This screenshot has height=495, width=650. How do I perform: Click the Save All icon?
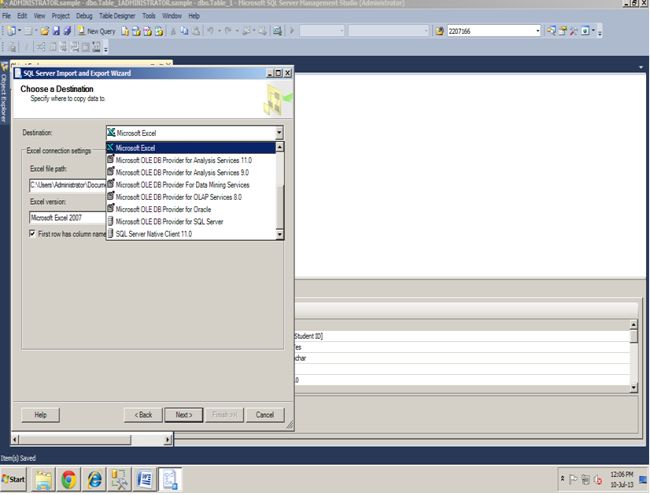click(x=67, y=31)
